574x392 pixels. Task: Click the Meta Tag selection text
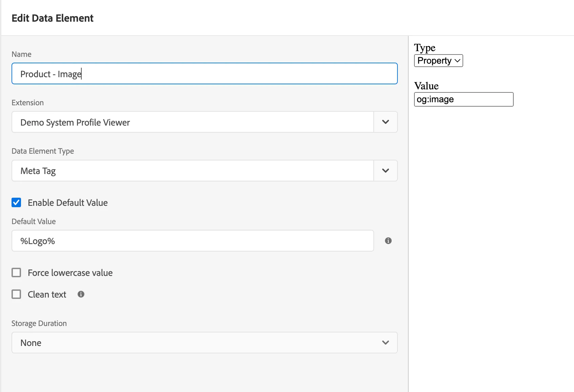click(38, 171)
